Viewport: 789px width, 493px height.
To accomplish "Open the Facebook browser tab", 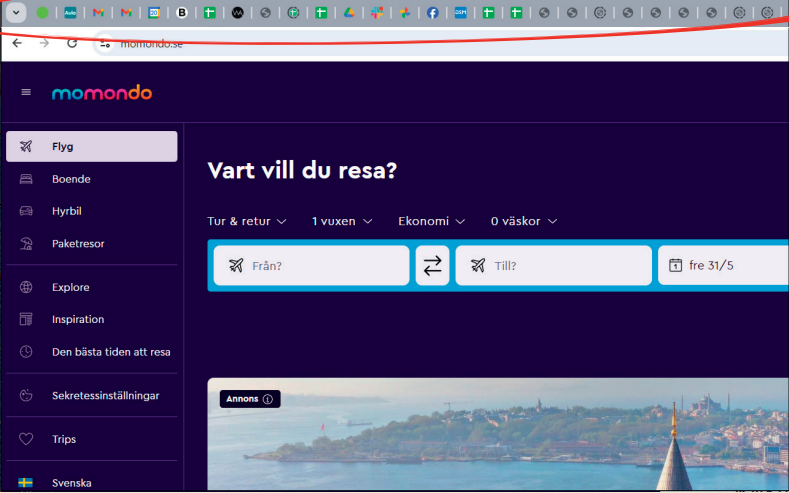I will tap(432, 13).
